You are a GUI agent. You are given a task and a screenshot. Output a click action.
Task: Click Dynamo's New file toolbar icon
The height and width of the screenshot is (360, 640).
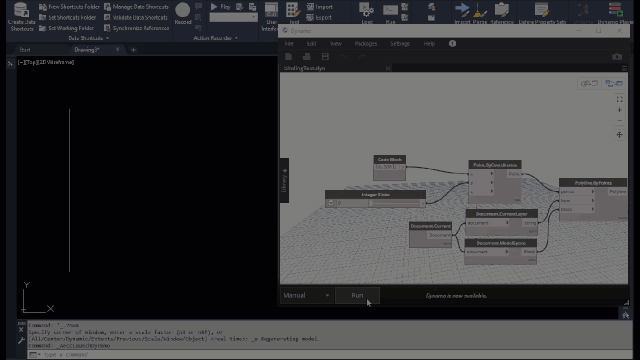[289, 57]
